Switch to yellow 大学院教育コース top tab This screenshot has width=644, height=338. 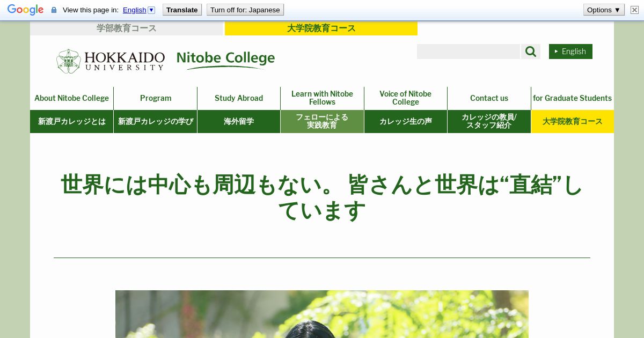tap(321, 28)
